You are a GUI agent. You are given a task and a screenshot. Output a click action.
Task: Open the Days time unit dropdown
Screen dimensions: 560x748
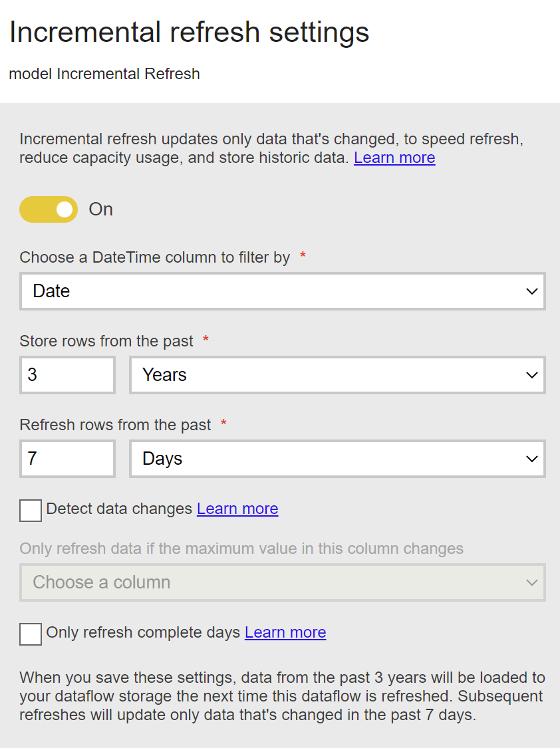pyautogui.click(x=337, y=459)
